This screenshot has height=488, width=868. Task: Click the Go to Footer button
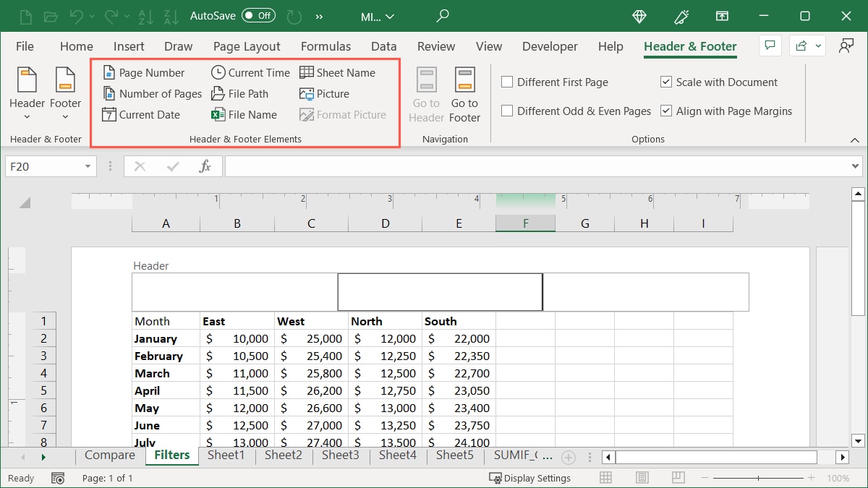(464, 93)
